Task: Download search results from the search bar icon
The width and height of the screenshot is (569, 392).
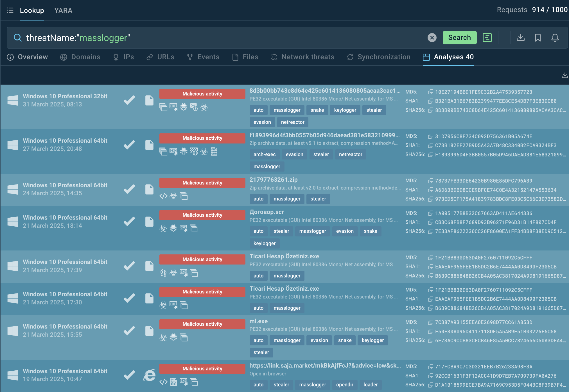Action: 521,38
